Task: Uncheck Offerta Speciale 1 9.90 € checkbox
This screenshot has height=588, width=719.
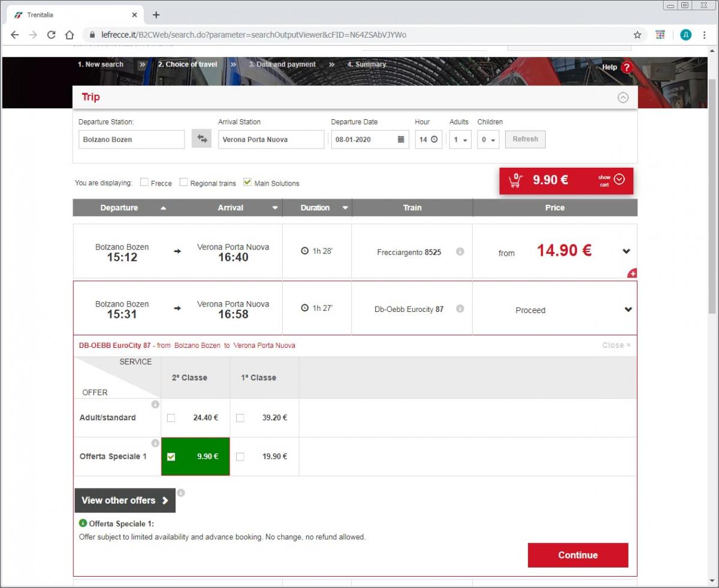Action: 171,457
